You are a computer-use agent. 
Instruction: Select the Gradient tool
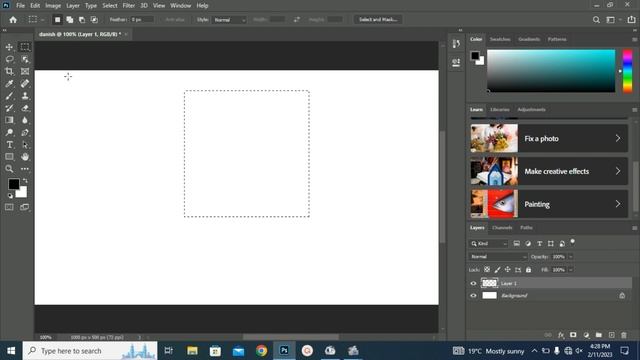pyautogui.click(x=9, y=120)
